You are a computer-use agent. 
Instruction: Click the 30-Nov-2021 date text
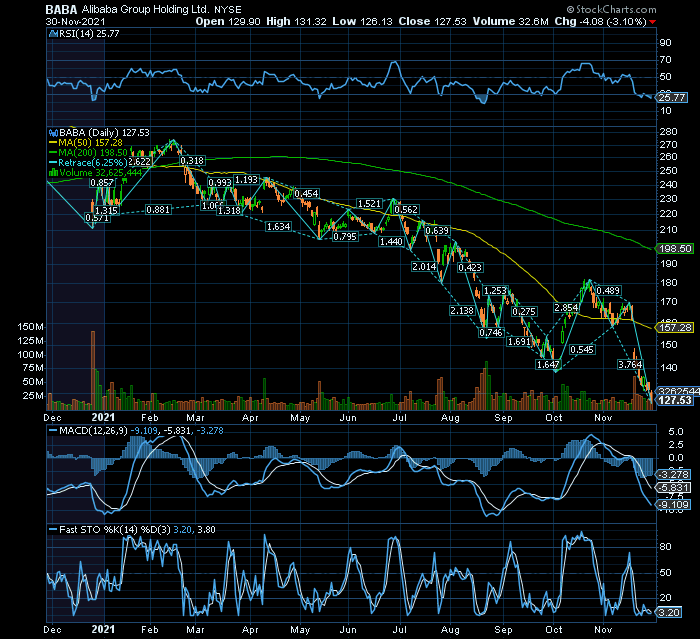tap(75, 21)
